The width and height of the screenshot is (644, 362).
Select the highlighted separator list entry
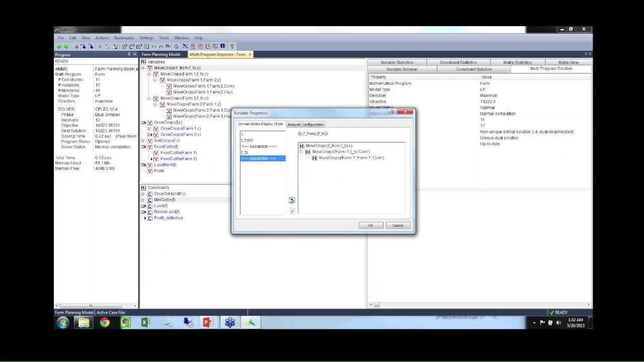coord(263,158)
